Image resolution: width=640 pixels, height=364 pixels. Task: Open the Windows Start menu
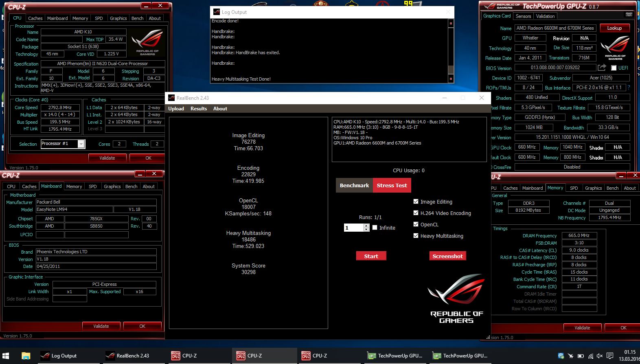pos(6,356)
